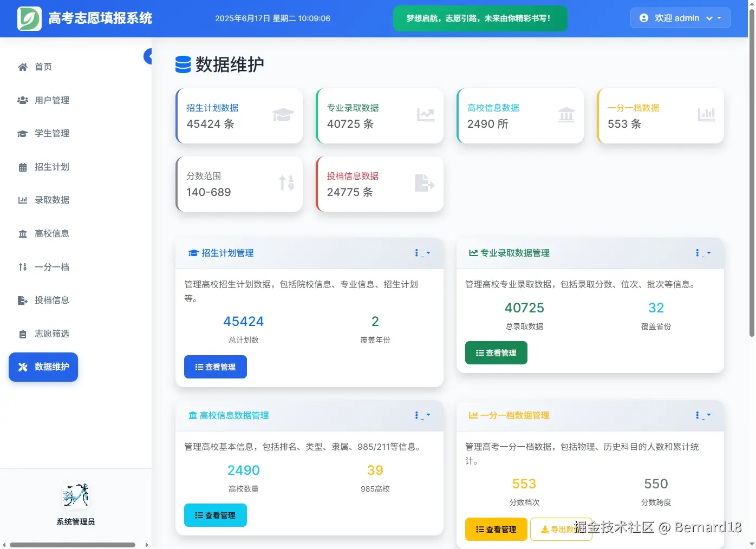This screenshot has width=756, height=549.
Task: Click graduation cap icon in 招生计划数据 card
Action: point(283,115)
